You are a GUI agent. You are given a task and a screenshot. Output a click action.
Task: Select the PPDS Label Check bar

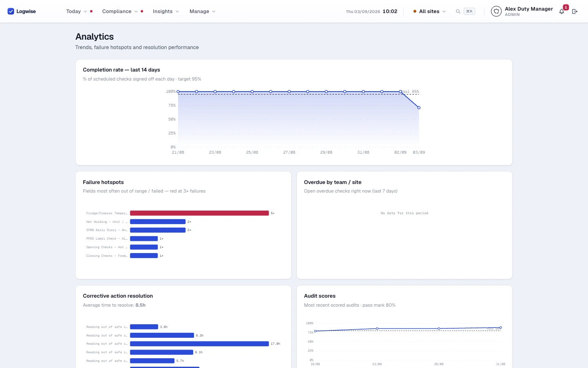[144, 239]
